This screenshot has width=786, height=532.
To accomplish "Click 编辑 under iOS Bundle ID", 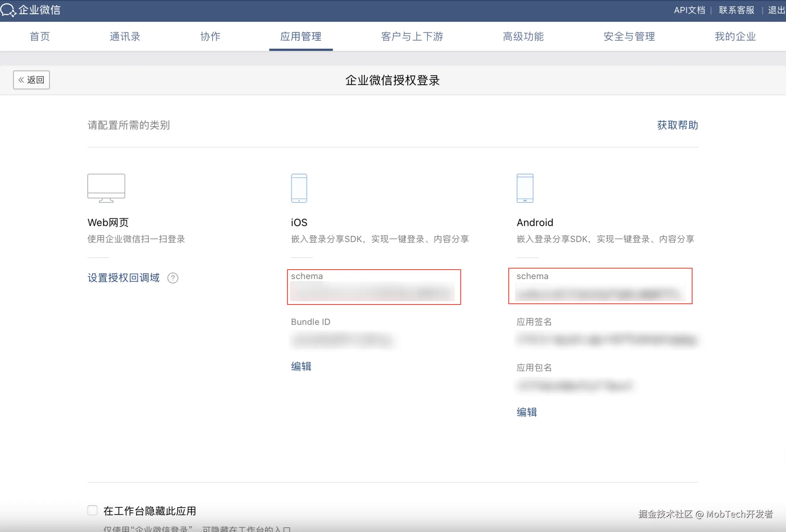I will click(301, 367).
